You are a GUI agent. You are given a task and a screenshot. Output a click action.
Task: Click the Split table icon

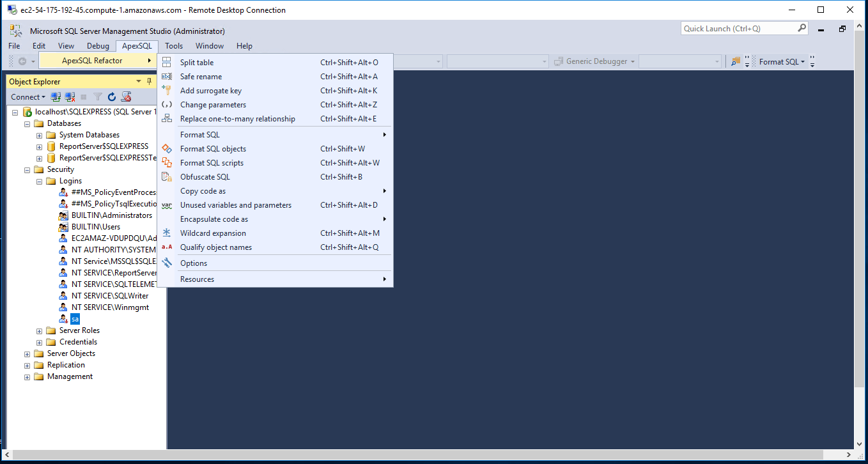coord(167,63)
